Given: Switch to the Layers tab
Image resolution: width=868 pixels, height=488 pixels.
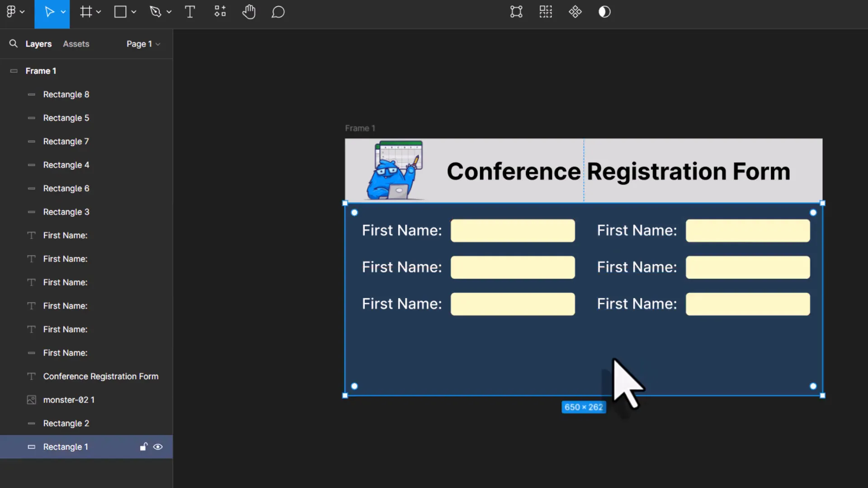Looking at the screenshot, I should pyautogui.click(x=38, y=43).
